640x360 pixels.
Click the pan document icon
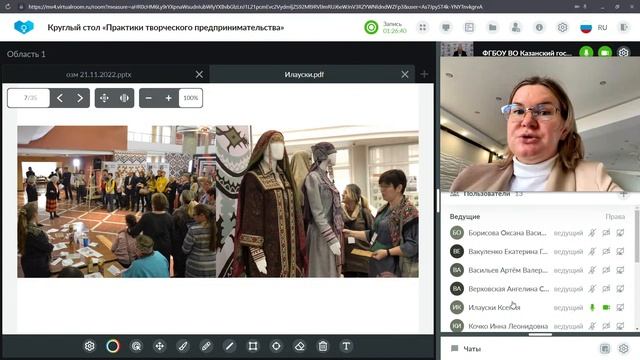coord(104,98)
